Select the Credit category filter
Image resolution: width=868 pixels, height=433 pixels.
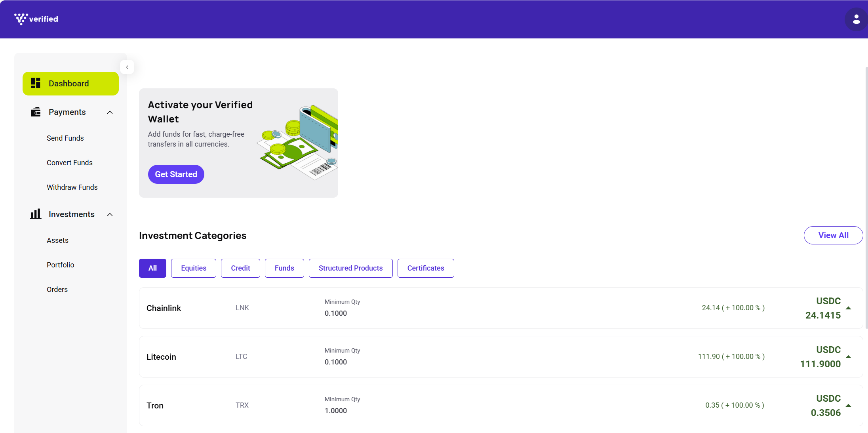(240, 268)
